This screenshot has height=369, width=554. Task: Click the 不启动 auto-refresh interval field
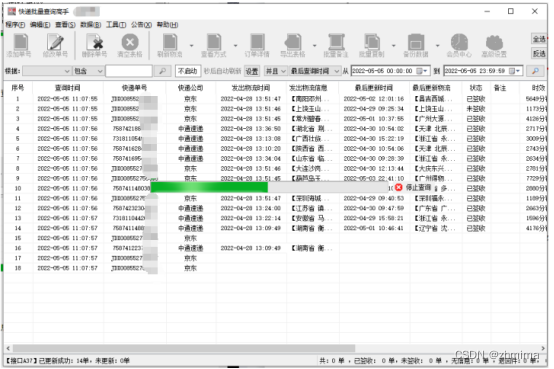(188, 71)
